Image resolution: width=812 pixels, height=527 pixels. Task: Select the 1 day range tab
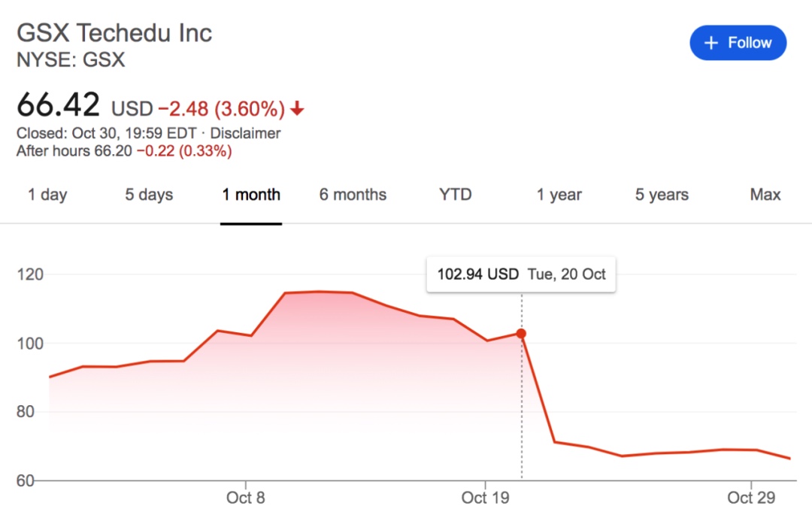47,195
